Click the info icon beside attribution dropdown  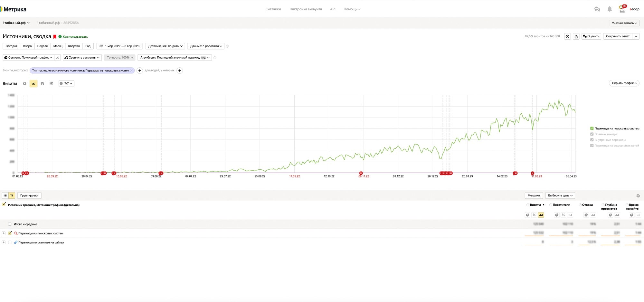[x=215, y=58]
